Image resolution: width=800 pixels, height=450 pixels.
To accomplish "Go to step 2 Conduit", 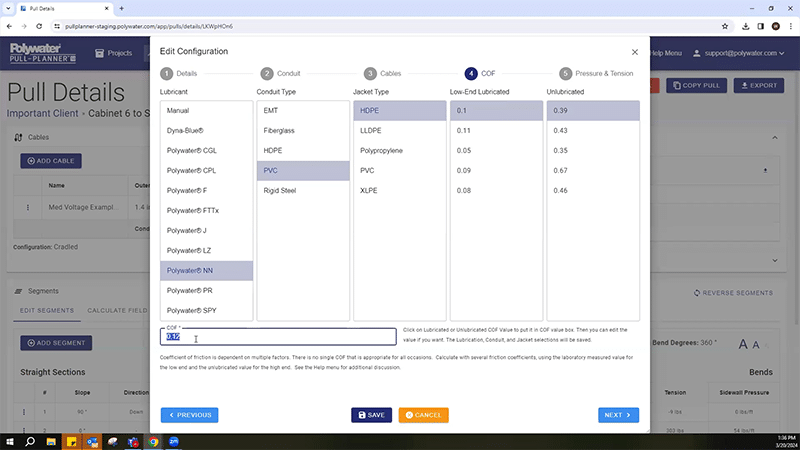I will coord(280,73).
